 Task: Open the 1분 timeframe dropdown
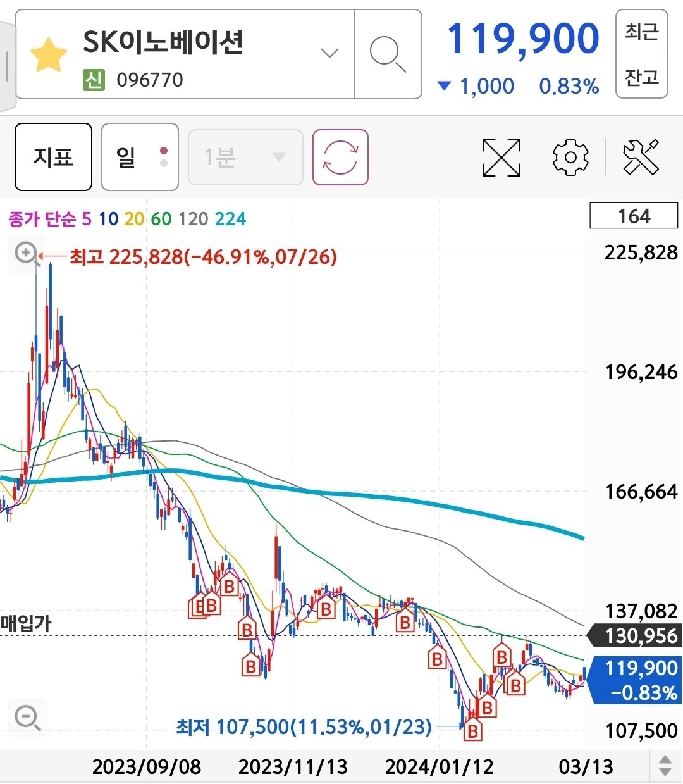click(x=245, y=157)
